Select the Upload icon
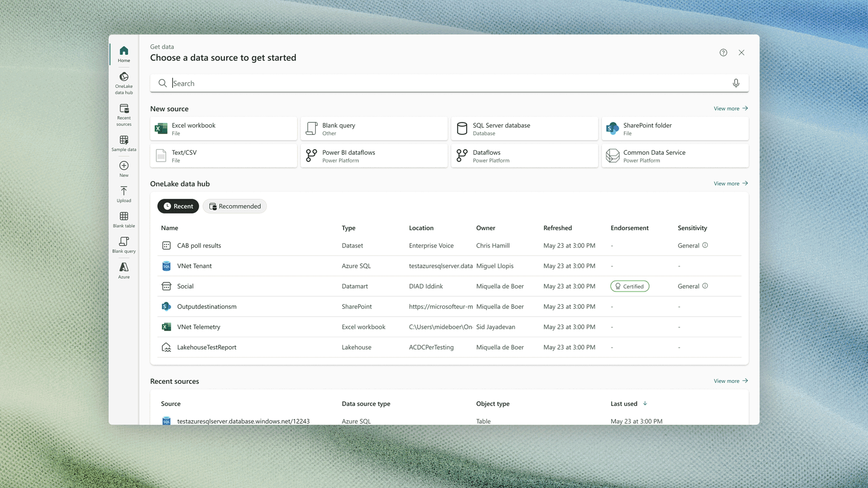 (x=123, y=191)
